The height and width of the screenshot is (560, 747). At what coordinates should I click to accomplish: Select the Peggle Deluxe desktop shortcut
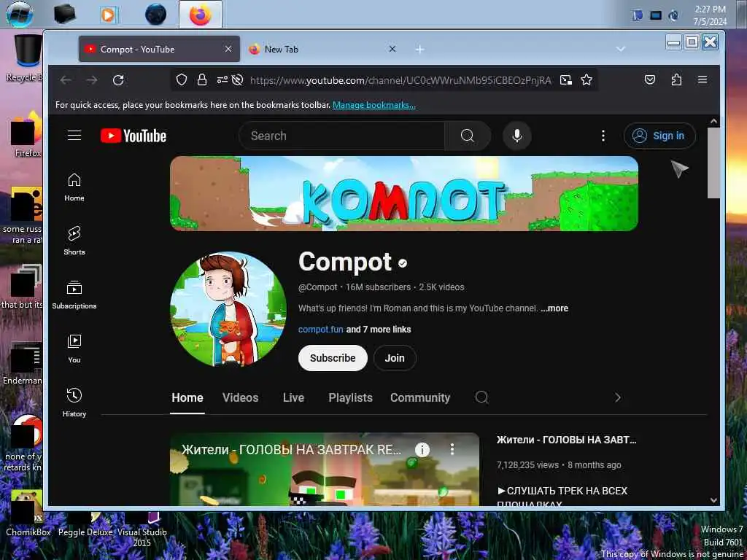pyautogui.click(x=85, y=525)
